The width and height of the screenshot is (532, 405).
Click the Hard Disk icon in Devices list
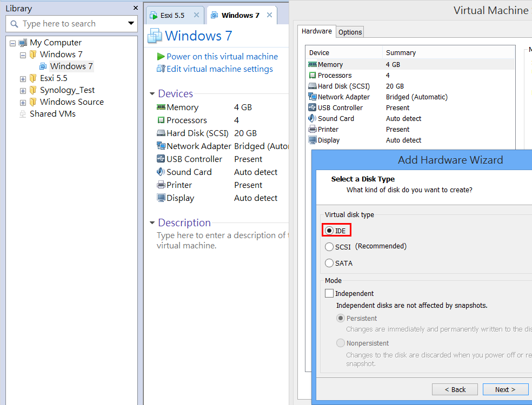coord(161,133)
